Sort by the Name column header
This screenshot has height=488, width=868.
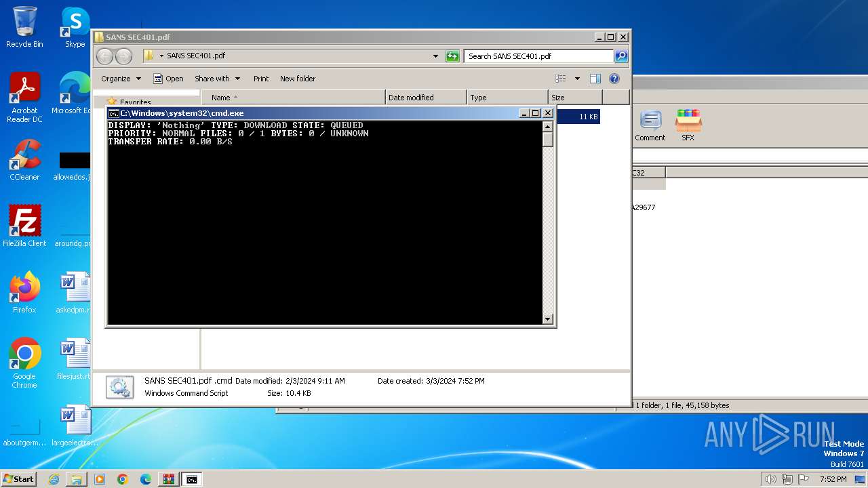click(293, 98)
